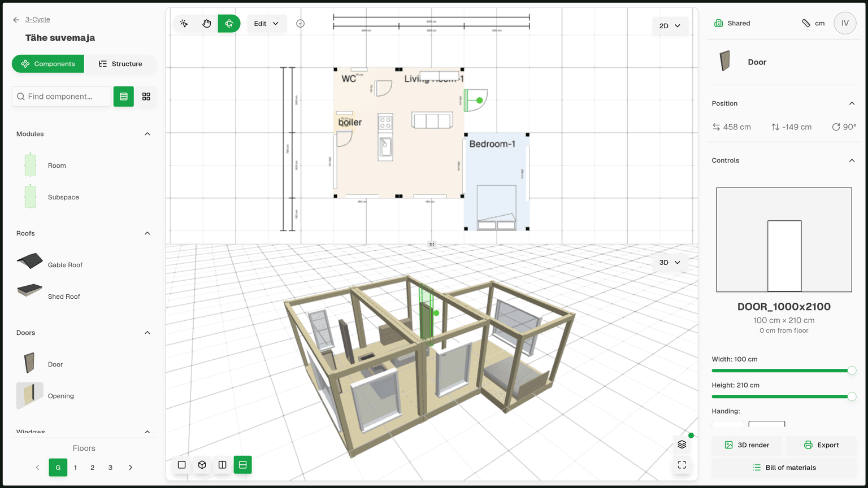Open the 2D view mode dropdown
This screenshot has height=488, width=868.
pos(670,25)
